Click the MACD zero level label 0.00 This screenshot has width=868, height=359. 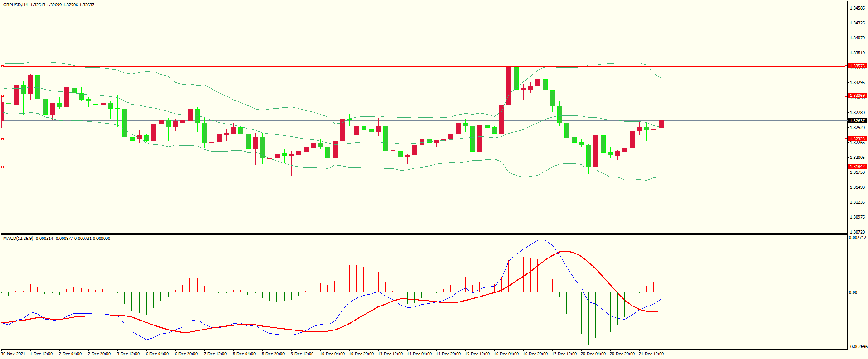(x=853, y=292)
